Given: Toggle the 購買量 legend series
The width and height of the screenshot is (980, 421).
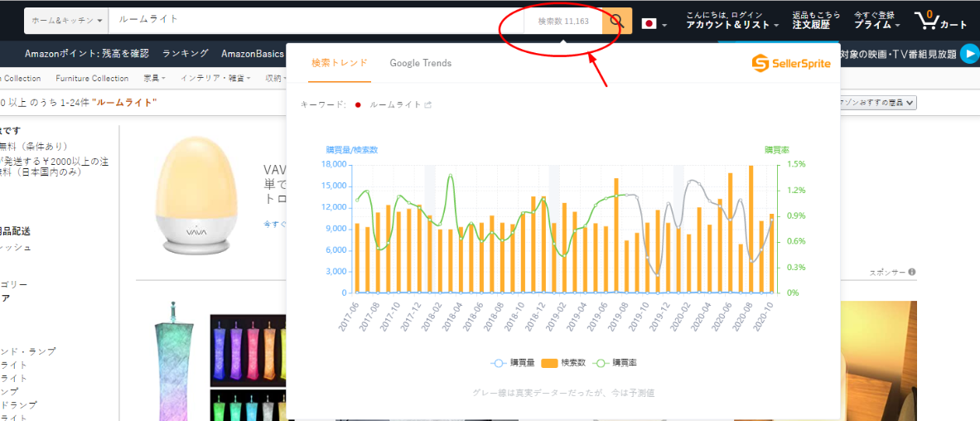Looking at the screenshot, I should tap(510, 363).
